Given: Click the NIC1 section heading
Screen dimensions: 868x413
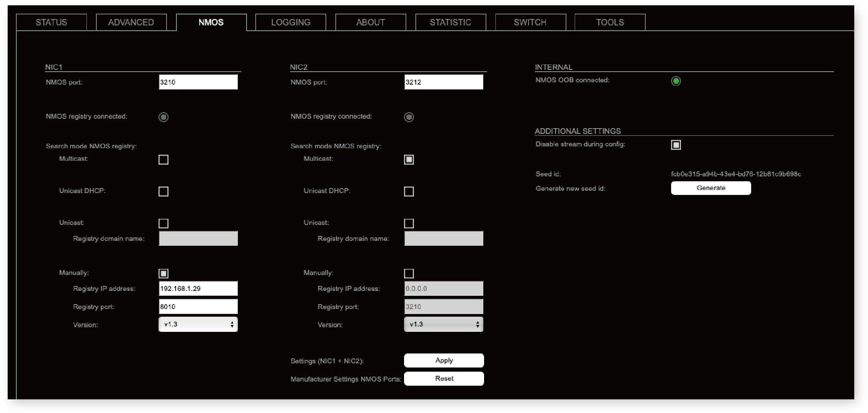Looking at the screenshot, I should tap(54, 67).
